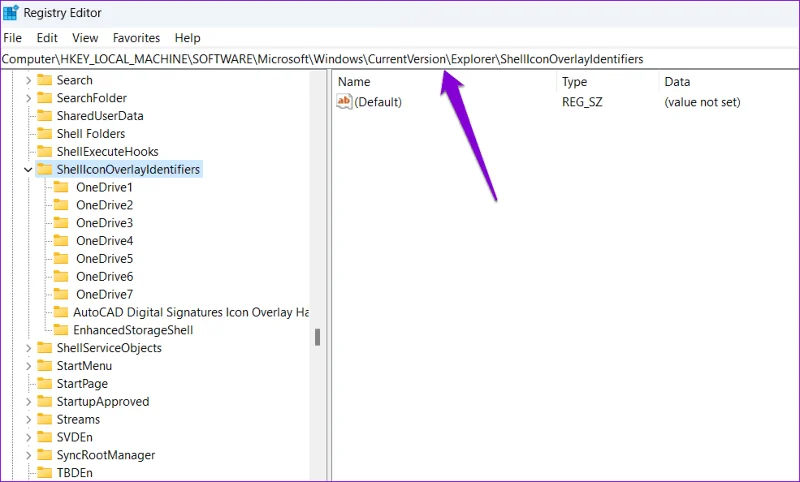Click the OneDrive7 folder icon
The width and height of the screenshot is (800, 482).
pos(61,294)
